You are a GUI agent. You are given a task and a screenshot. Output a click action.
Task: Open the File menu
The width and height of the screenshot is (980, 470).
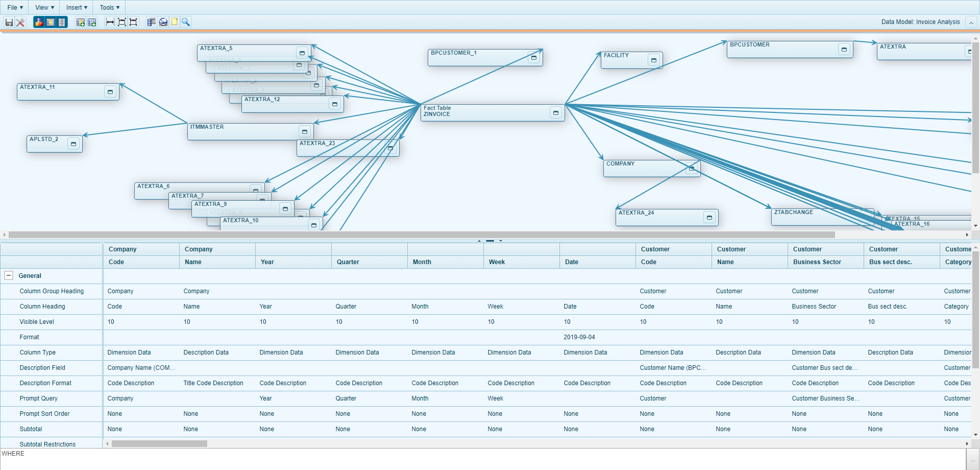click(x=15, y=8)
